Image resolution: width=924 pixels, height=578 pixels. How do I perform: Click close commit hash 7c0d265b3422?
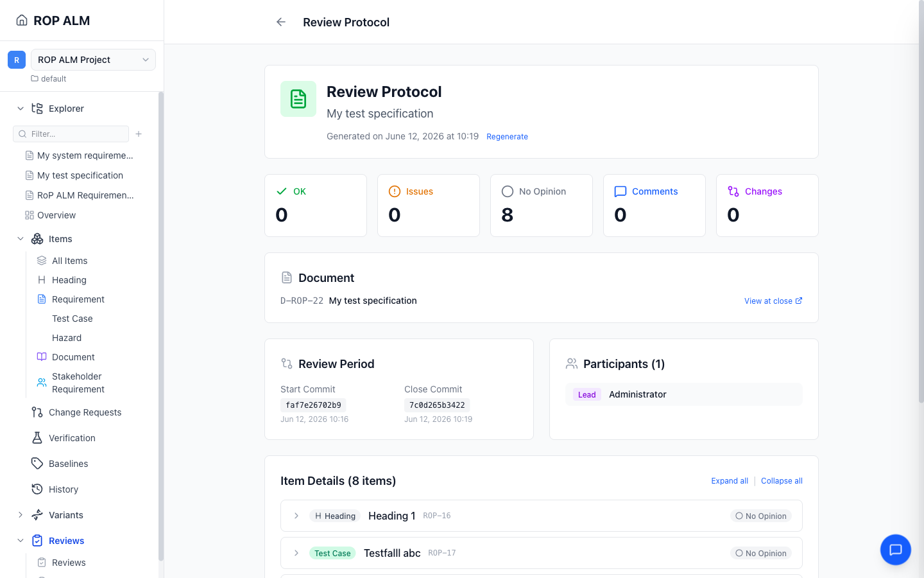[437, 405]
